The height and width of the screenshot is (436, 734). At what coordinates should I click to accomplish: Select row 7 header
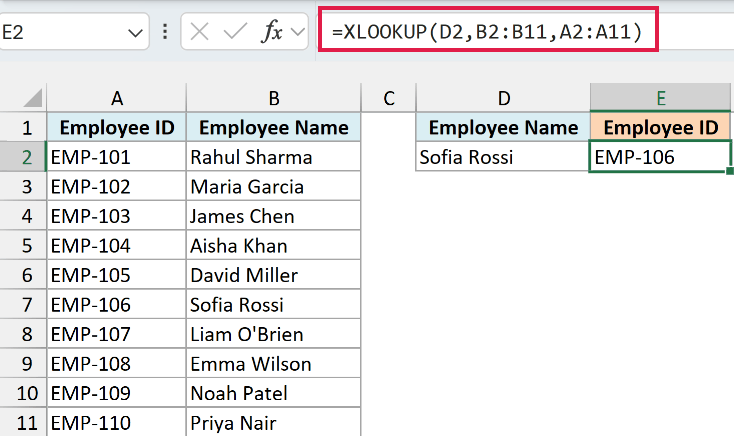coord(23,304)
